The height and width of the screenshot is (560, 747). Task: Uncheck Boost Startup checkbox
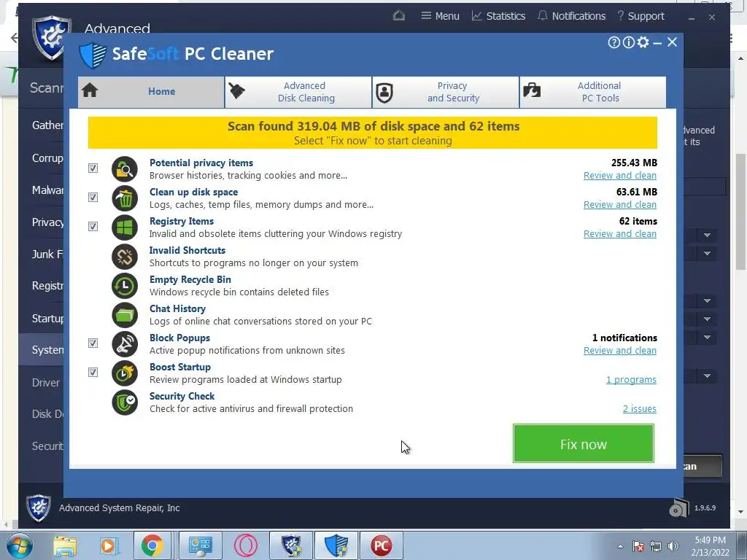pos(93,372)
